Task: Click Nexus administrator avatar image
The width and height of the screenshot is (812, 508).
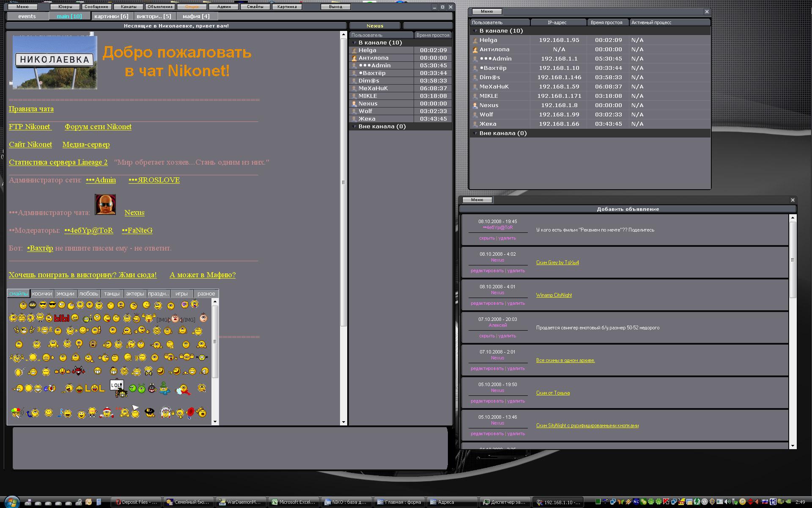Action: point(105,205)
